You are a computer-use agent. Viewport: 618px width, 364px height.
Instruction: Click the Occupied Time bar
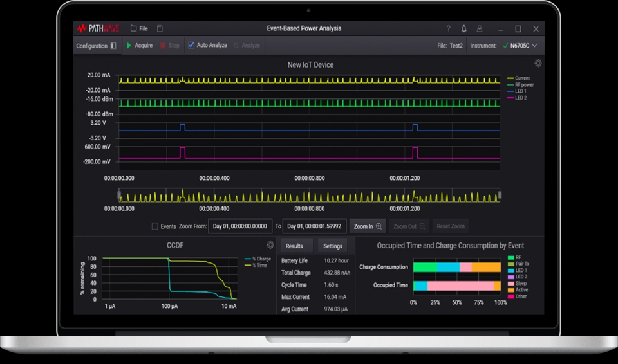[457, 286]
